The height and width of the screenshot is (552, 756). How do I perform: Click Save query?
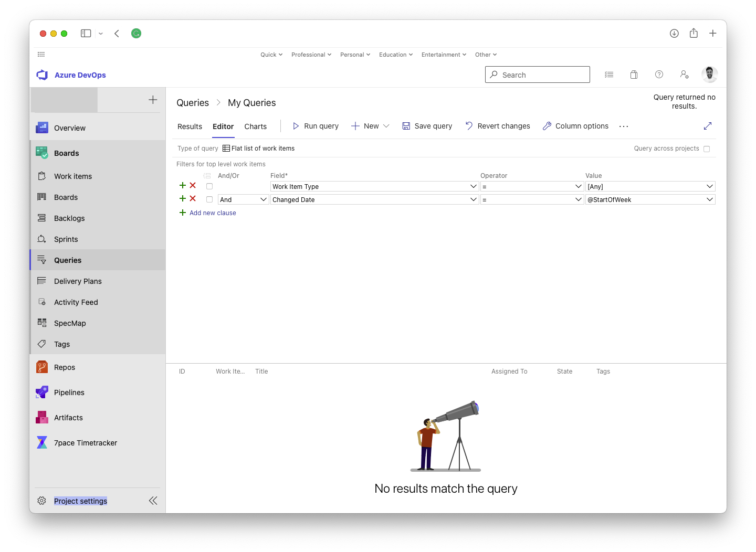(427, 126)
